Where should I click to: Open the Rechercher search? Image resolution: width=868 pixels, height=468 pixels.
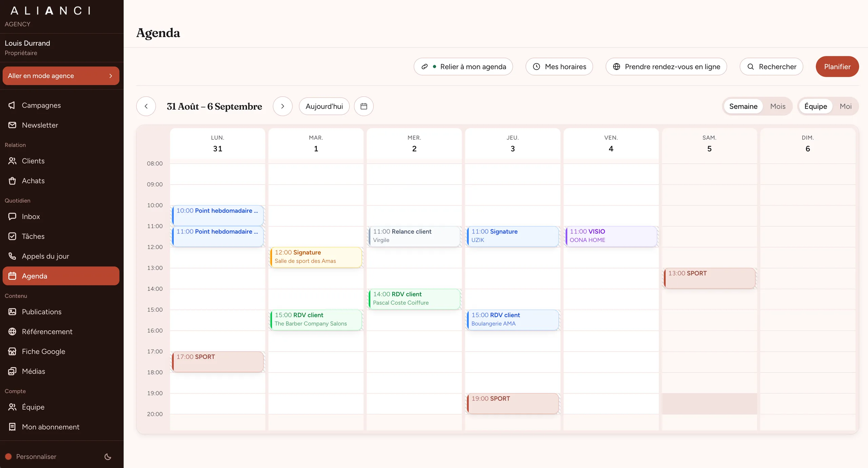(x=771, y=67)
